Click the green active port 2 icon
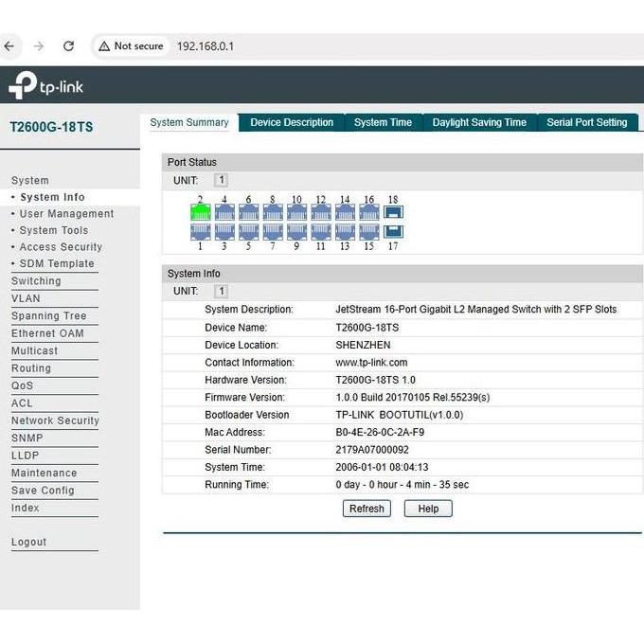The height and width of the screenshot is (644, 644). [x=201, y=212]
